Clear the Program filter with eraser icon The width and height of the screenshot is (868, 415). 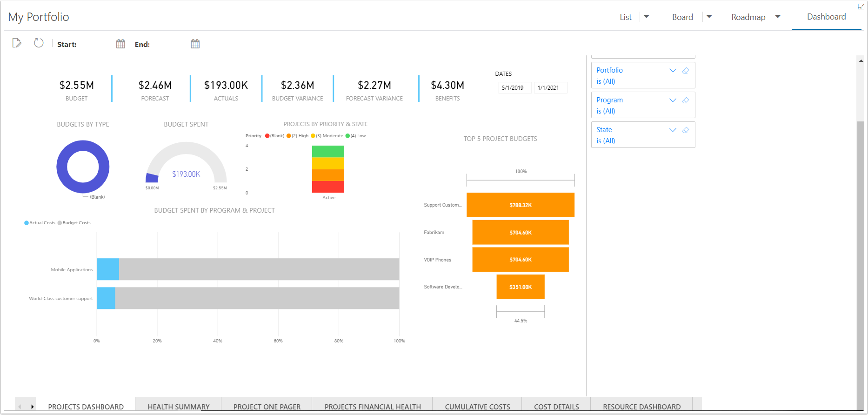click(686, 100)
